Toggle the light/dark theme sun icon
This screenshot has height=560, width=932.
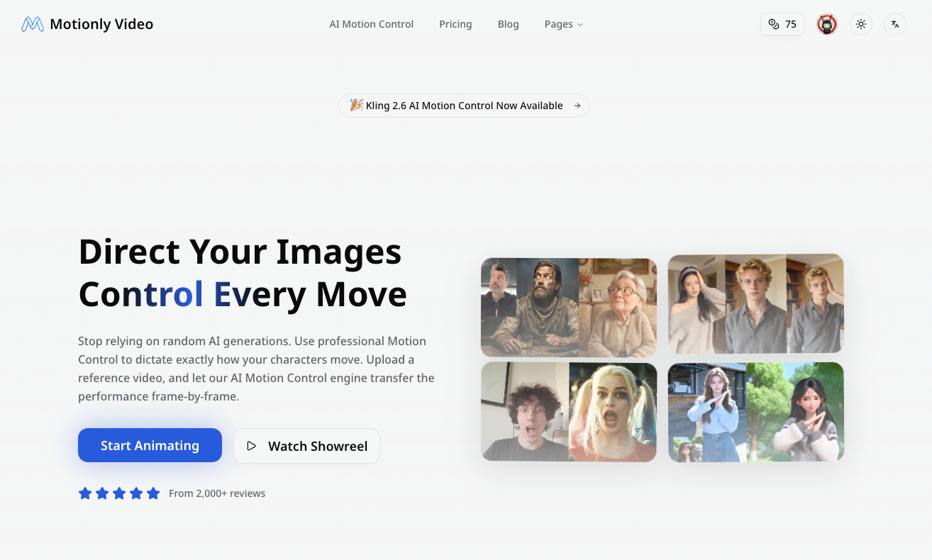click(x=861, y=24)
